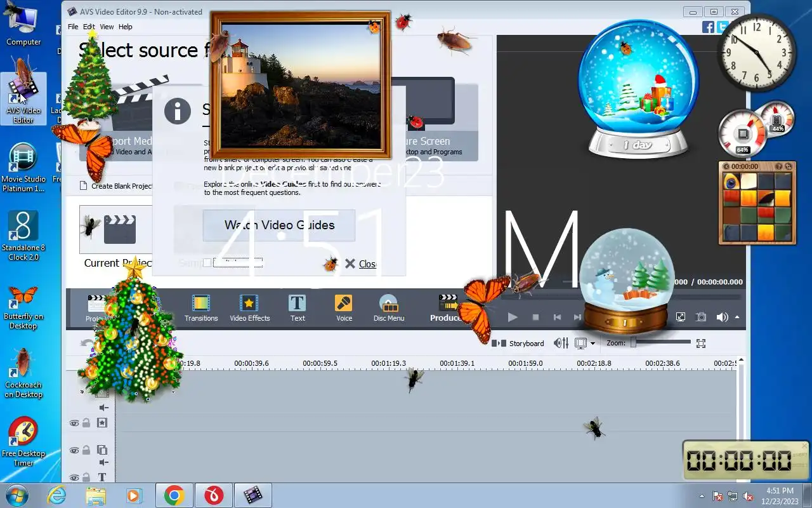Screen dimensions: 812x508
Task: Open the Video Effects panel
Action: coord(249,308)
